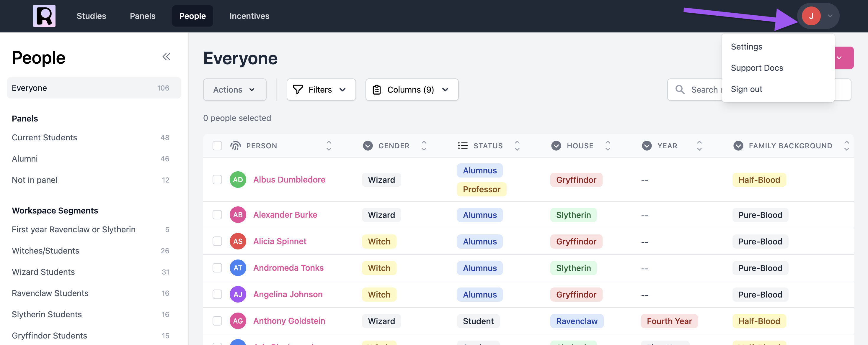Click Albus Dumbledore's AD avatar
868x345 pixels.
238,180
